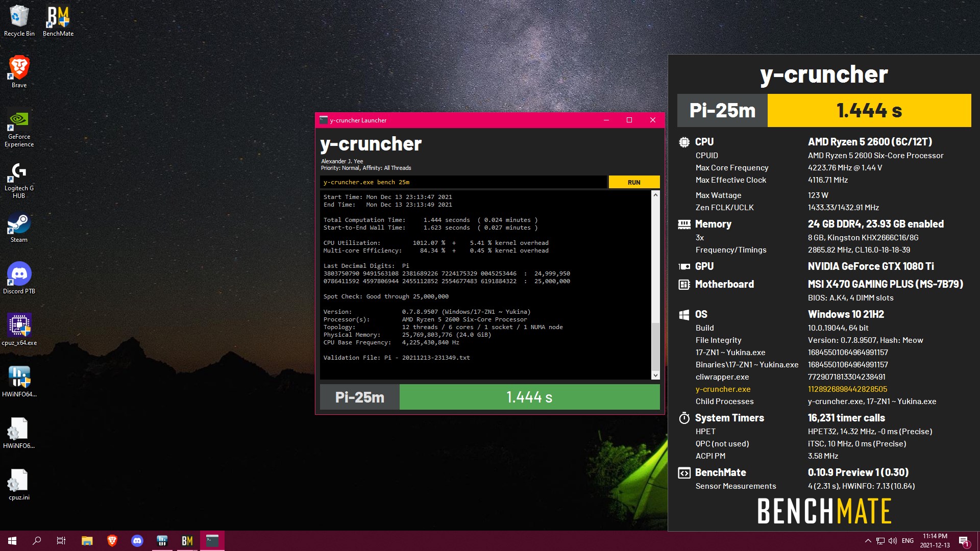Click the BENCHMATE logo in the panel
Viewport: 980px width, 551px height.
pyautogui.click(x=824, y=511)
